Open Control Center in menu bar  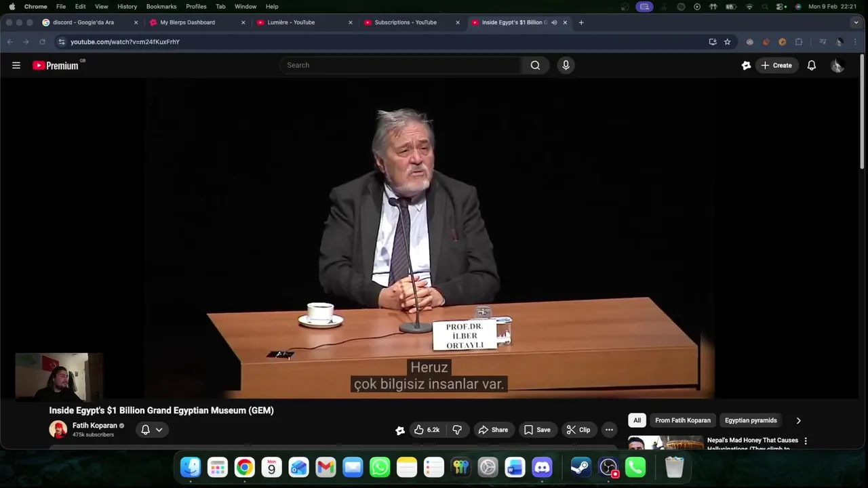[x=781, y=6]
